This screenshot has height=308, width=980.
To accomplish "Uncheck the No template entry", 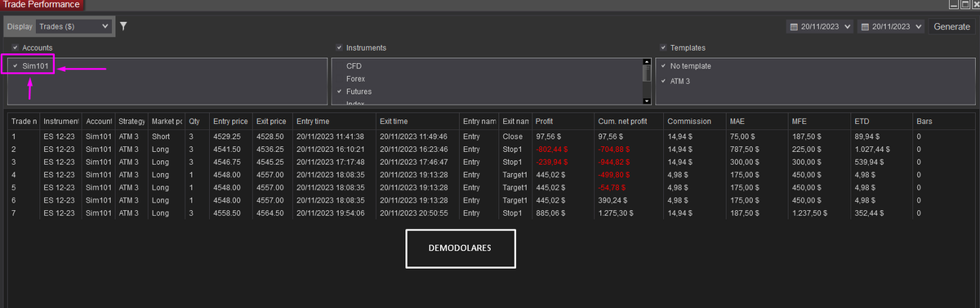I will pyautogui.click(x=663, y=65).
